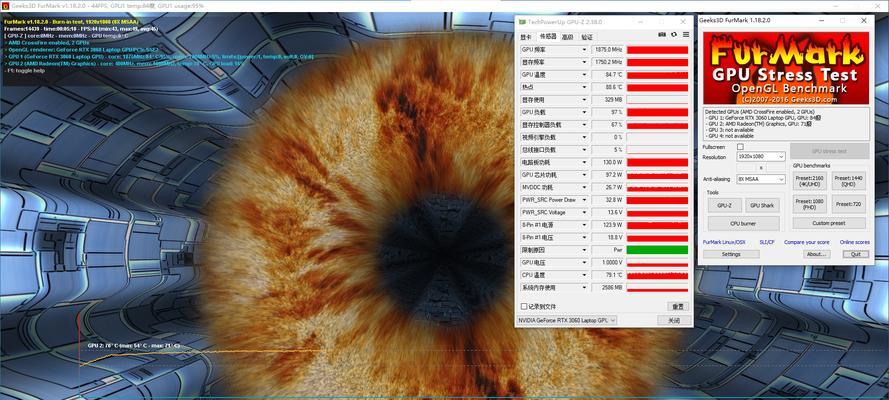
Task: Open the 热点 sensor dropdown
Action: pos(585,87)
